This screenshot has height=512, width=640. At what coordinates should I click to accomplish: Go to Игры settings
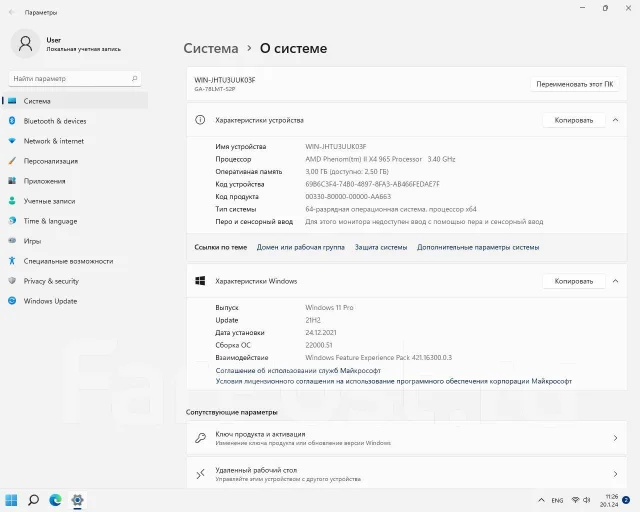(75, 241)
